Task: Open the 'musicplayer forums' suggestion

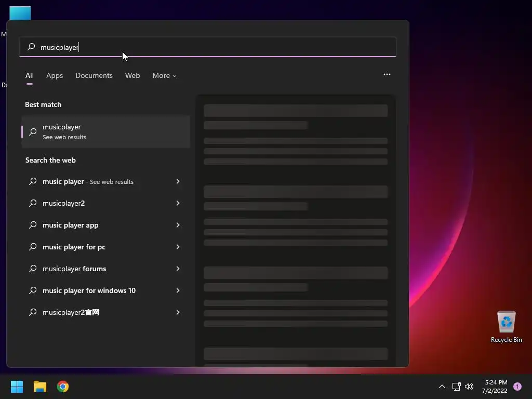Action: click(x=105, y=269)
